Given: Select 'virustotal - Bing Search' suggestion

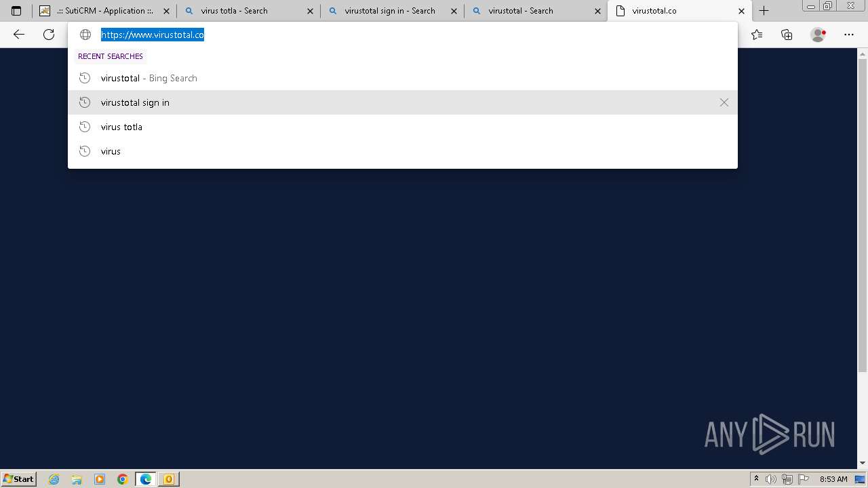Looking at the screenshot, I should 403,78.
